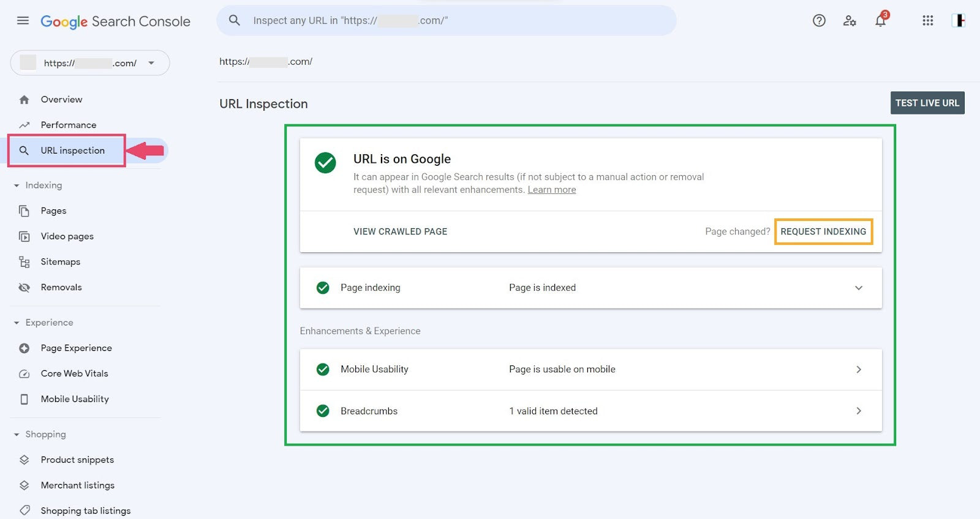Viewport: 980px width, 519px height.
Task: Open Users and settings icon
Action: pos(850,21)
